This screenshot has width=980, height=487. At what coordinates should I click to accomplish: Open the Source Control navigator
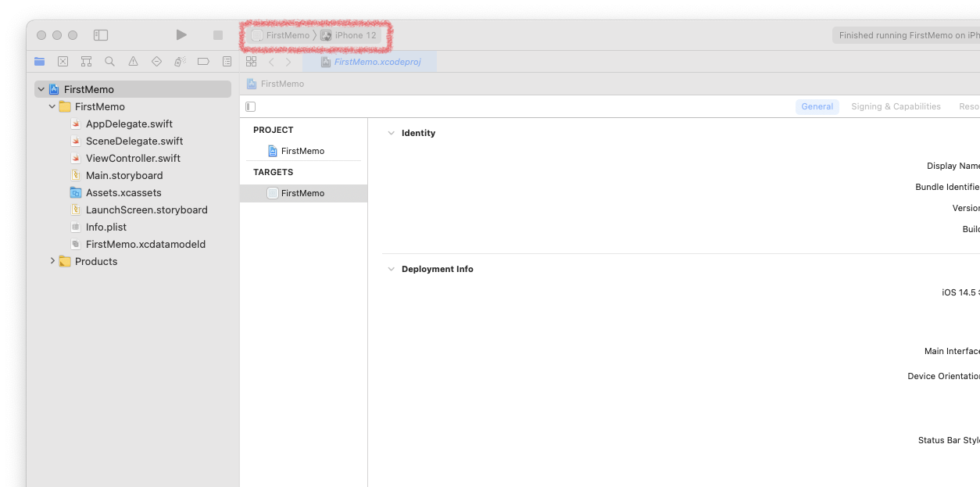63,62
